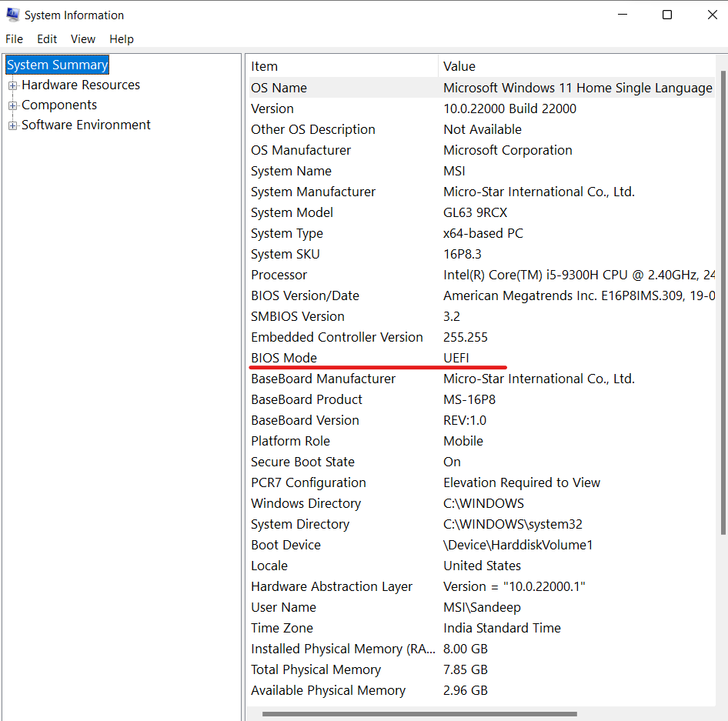Select the System Directory row
Viewport: 728px width, 721px height.
[x=482, y=524]
